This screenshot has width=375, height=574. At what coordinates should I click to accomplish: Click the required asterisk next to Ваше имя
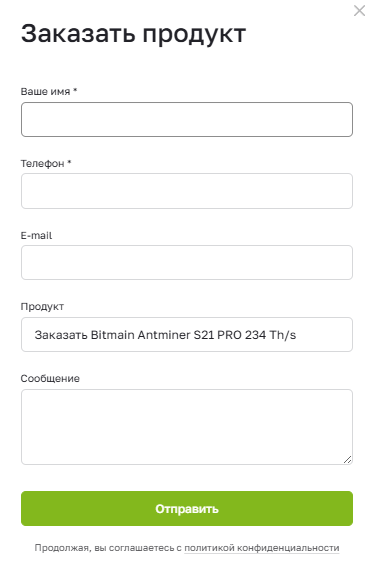point(75,90)
